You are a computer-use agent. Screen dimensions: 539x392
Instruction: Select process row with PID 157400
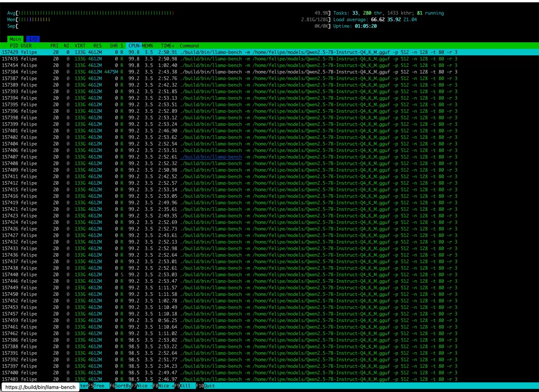[x=269, y=373]
